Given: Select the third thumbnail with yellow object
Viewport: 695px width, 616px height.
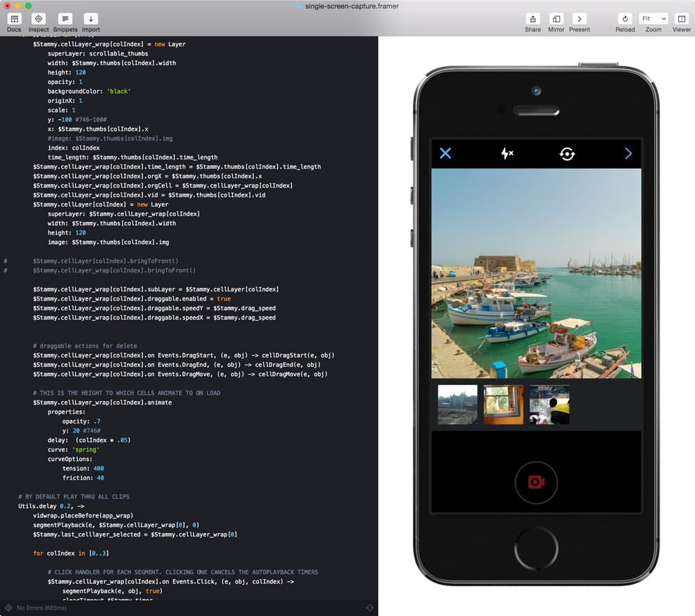Looking at the screenshot, I should [549, 405].
